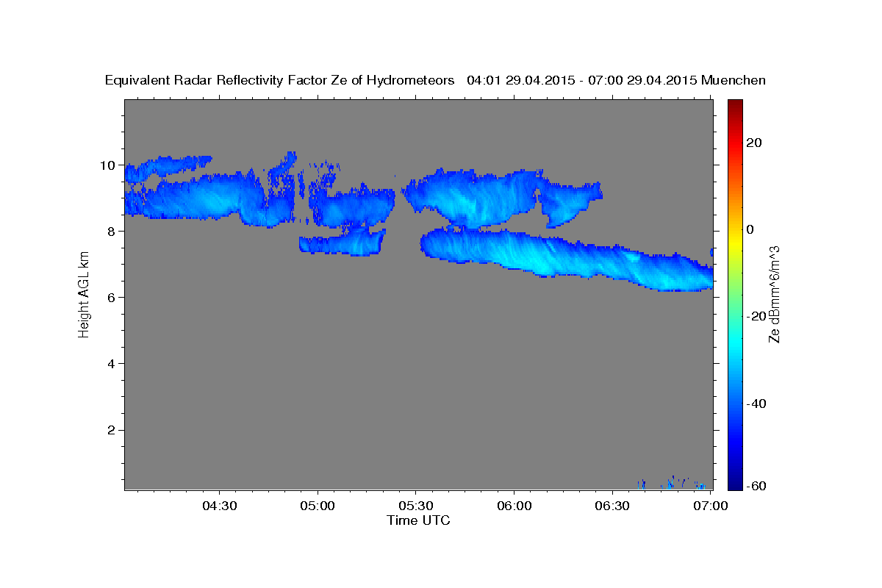Click the '05:30' time tick label
The height and width of the screenshot is (588, 882).
tap(415, 506)
